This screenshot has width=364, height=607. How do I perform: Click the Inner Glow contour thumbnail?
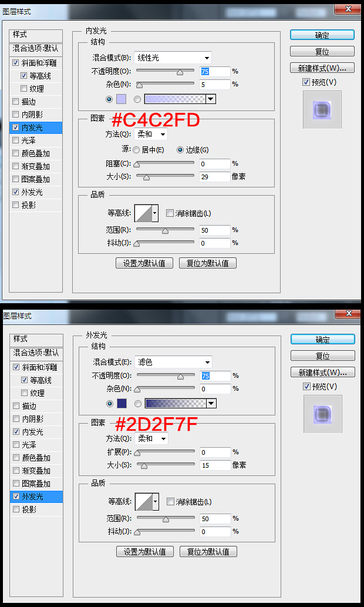(x=143, y=213)
